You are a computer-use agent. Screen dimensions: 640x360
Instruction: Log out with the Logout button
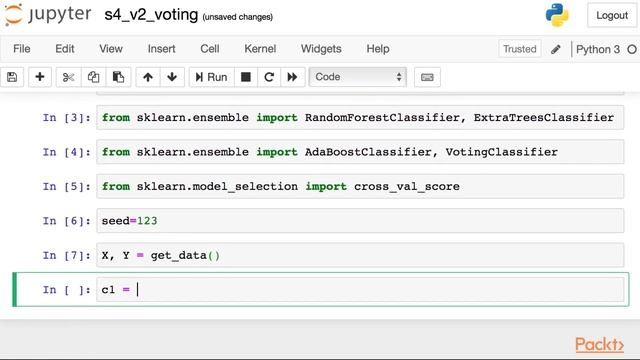tap(612, 16)
